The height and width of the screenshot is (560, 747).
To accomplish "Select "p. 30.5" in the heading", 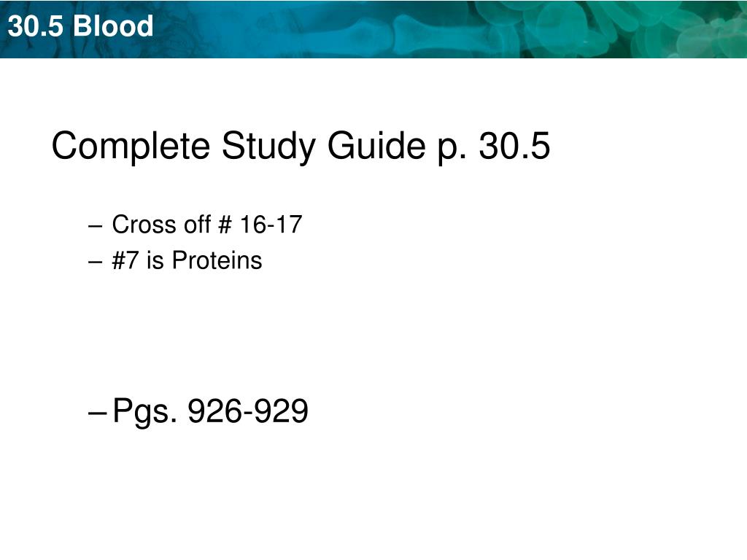I will click(494, 147).
